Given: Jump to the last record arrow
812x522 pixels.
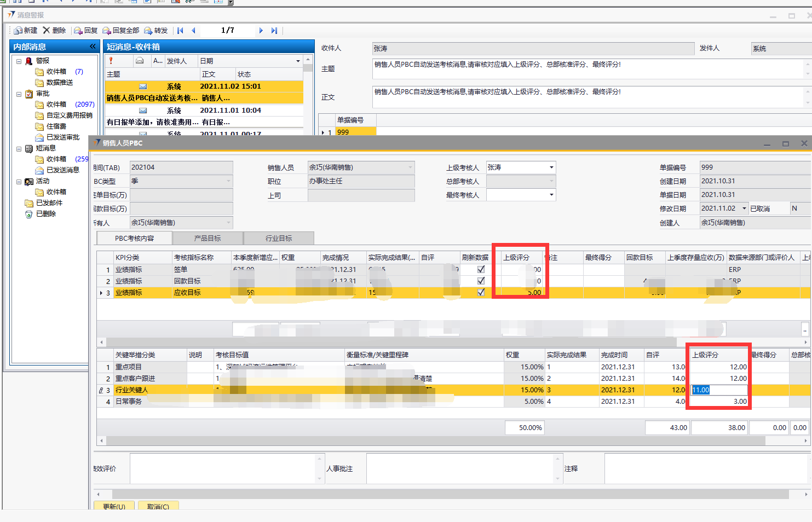Looking at the screenshot, I should [x=274, y=31].
